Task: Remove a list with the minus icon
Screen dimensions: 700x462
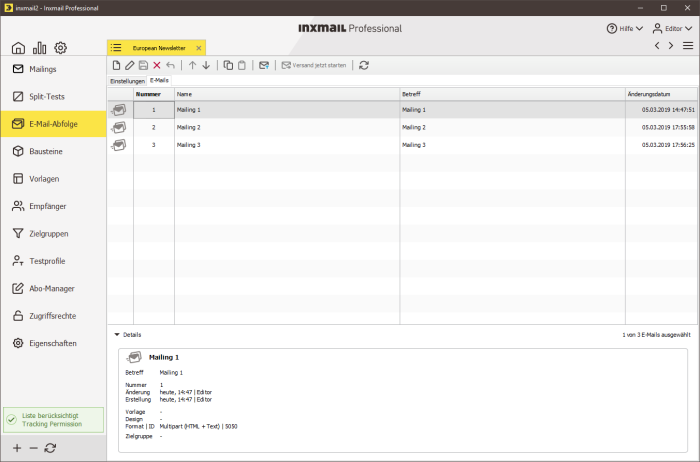Action: tap(33, 448)
